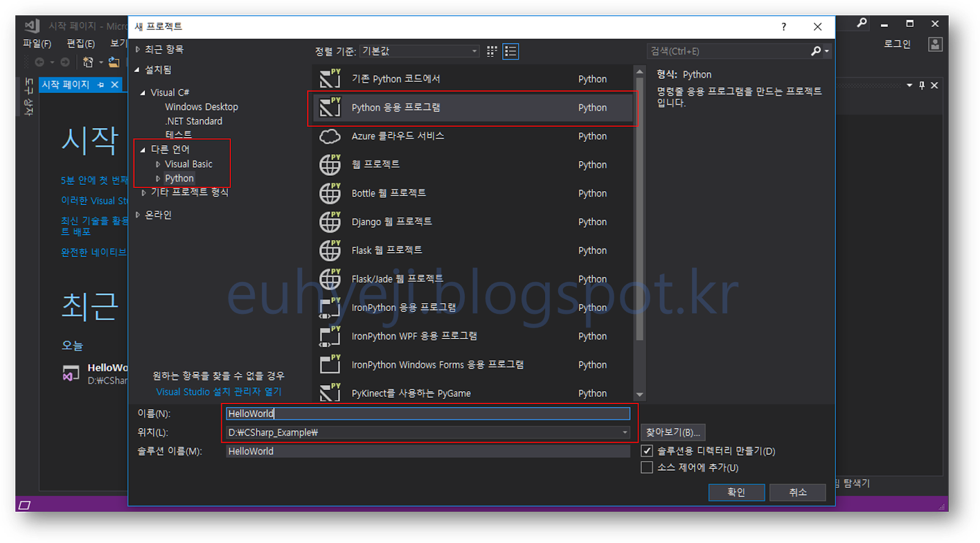The image size is (980, 543).
Task: Open the '완전한 네이티브' start page link
Action: [x=94, y=252]
